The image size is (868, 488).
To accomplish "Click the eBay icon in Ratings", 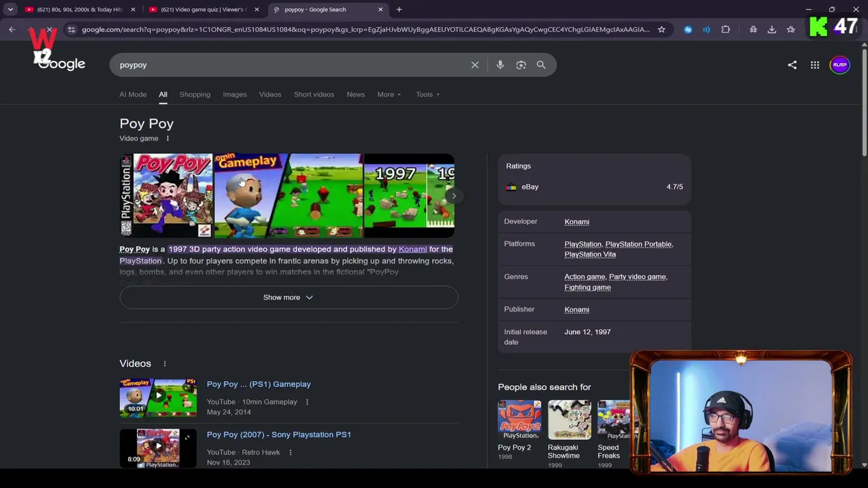I will (x=511, y=187).
